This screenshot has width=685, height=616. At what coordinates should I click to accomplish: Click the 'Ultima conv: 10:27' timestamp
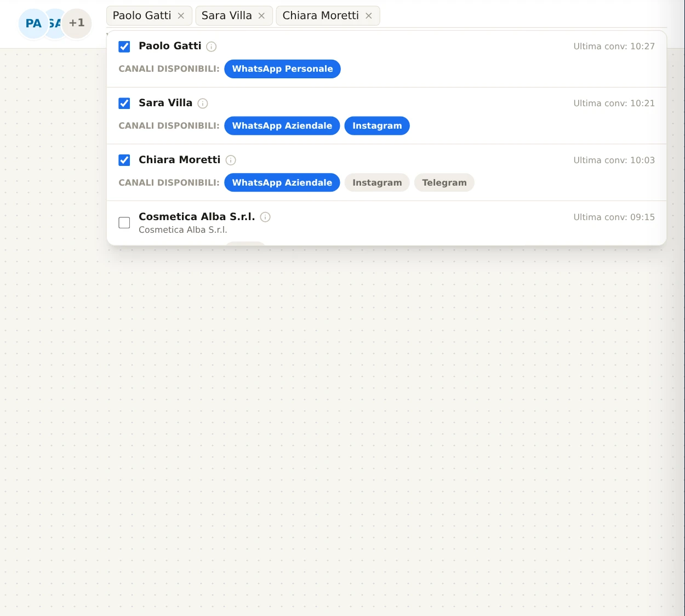(x=614, y=47)
